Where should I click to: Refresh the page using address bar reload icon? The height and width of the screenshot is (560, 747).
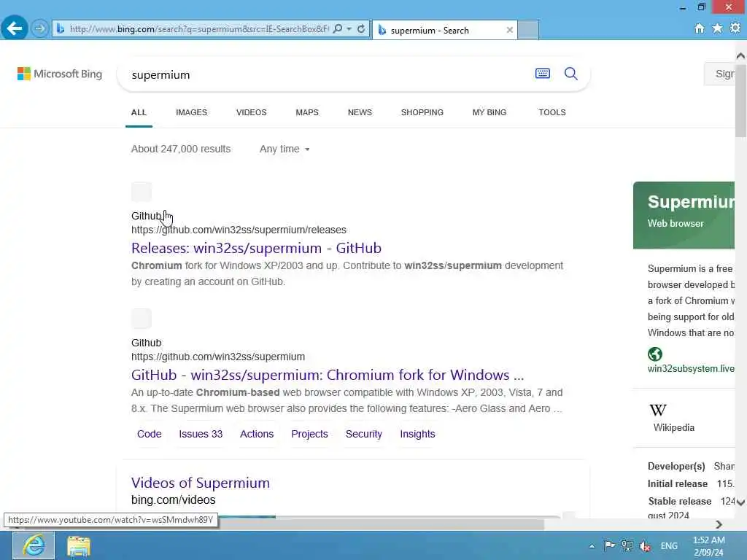pyautogui.click(x=361, y=29)
